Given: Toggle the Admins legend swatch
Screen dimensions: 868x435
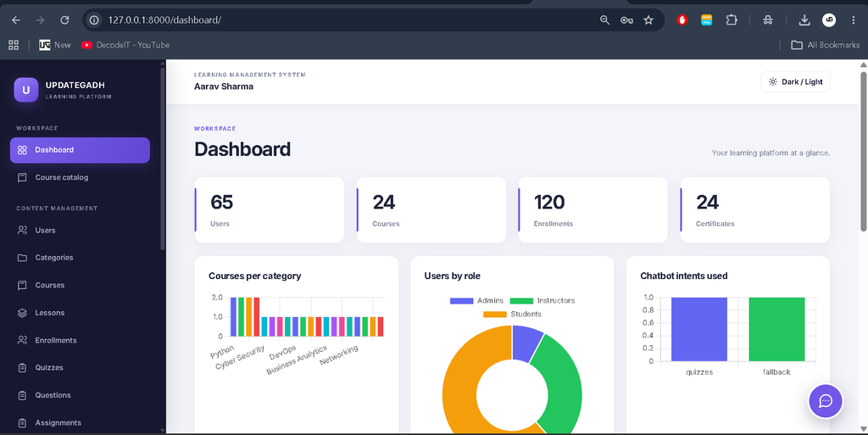Looking at the screenshot, I should point(462,300).
